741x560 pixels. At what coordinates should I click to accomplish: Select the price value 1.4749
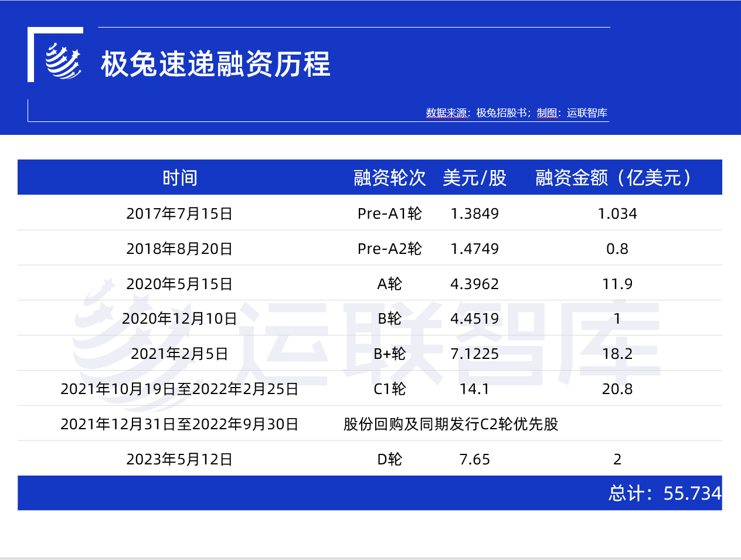(475, 249)
